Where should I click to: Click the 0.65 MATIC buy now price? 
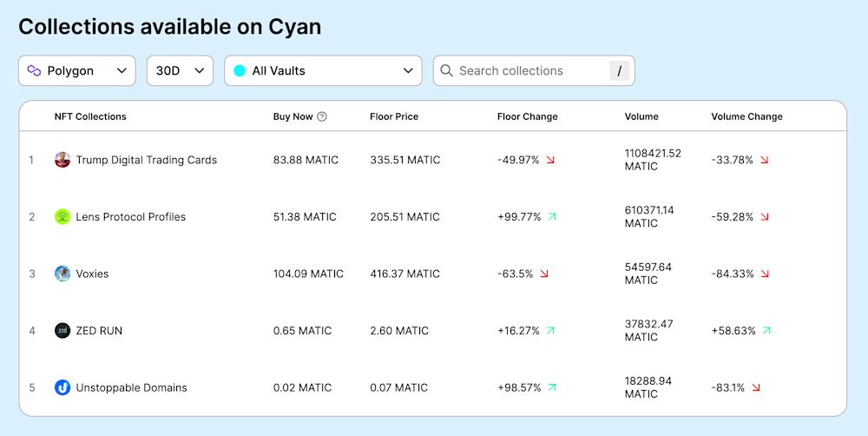click(302, 331)
